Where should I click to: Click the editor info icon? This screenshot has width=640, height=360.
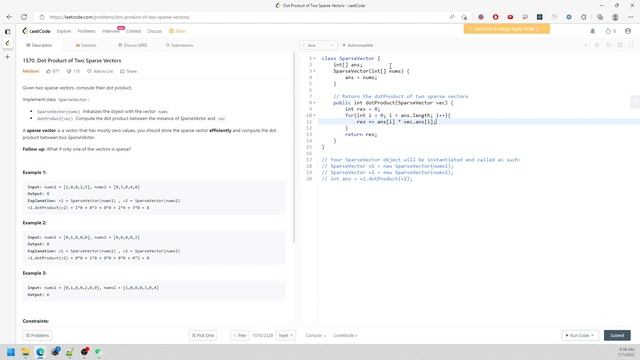pyautogui.click(x=586, y=45)
